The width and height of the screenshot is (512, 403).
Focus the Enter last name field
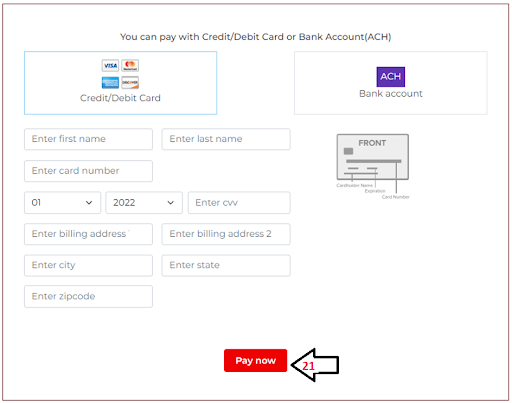click(x=226, y=139)
